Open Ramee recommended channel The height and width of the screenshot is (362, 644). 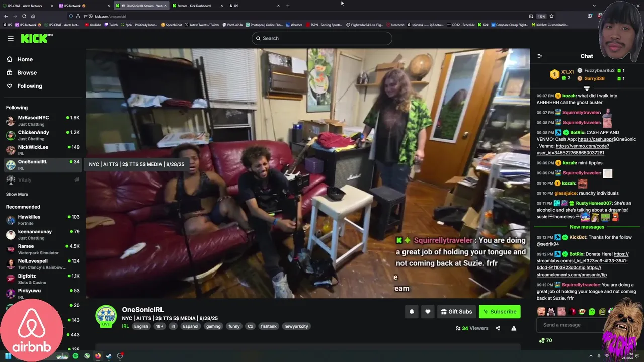[x=43, y=249]
